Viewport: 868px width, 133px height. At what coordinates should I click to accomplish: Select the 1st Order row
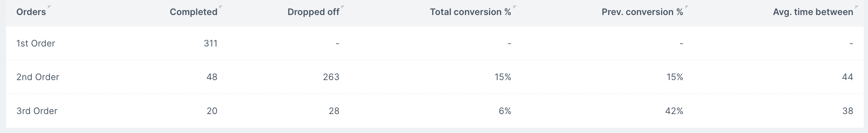coord(434,43)
